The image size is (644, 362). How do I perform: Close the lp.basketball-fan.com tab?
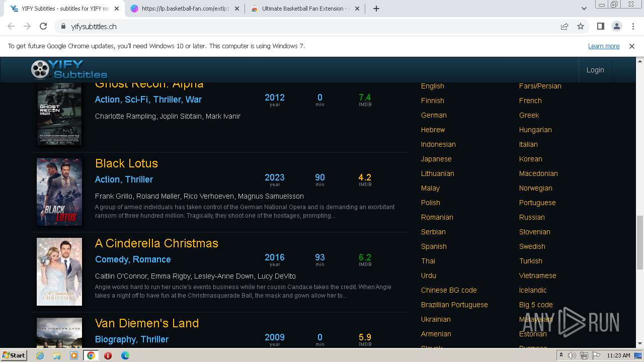(237, 9)
